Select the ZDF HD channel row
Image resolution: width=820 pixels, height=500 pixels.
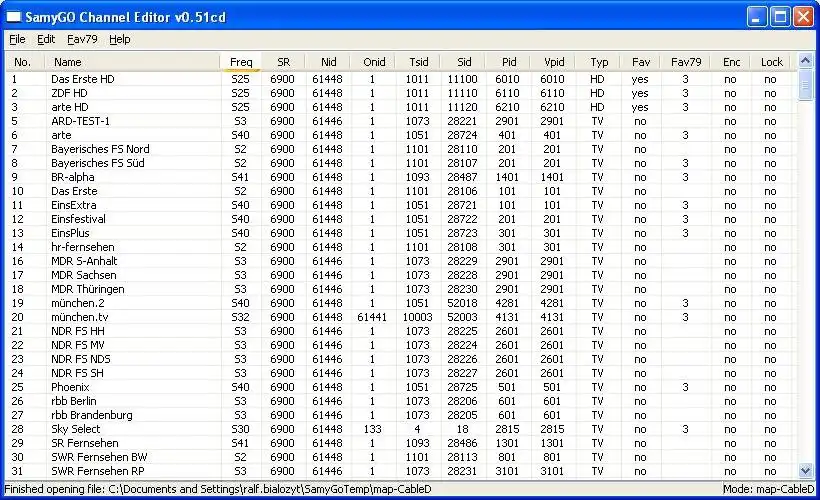pos(401,93)
